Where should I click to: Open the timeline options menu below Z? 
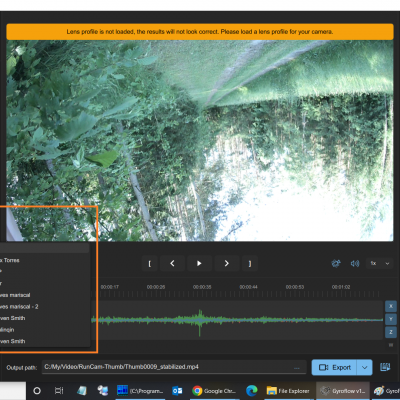391,345
